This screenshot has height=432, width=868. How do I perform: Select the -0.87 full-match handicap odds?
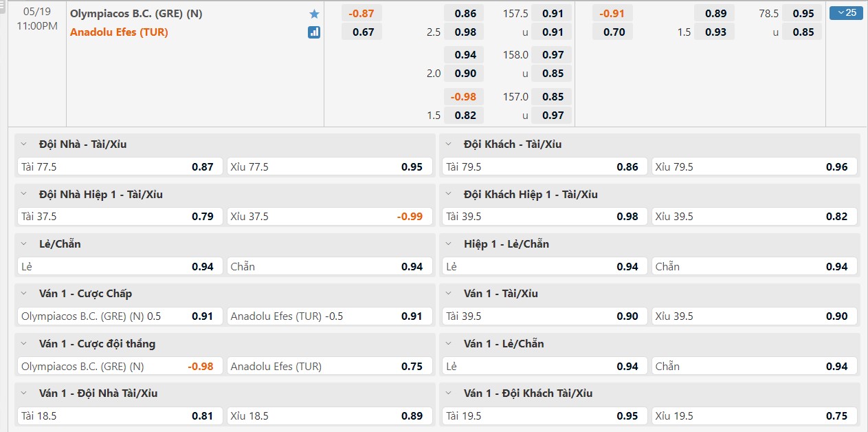[361, 14]
